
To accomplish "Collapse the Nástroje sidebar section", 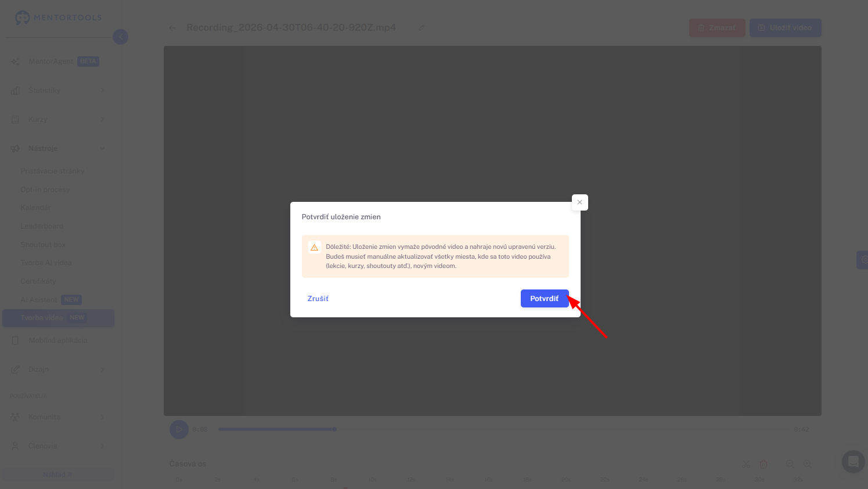I will 58,148.
